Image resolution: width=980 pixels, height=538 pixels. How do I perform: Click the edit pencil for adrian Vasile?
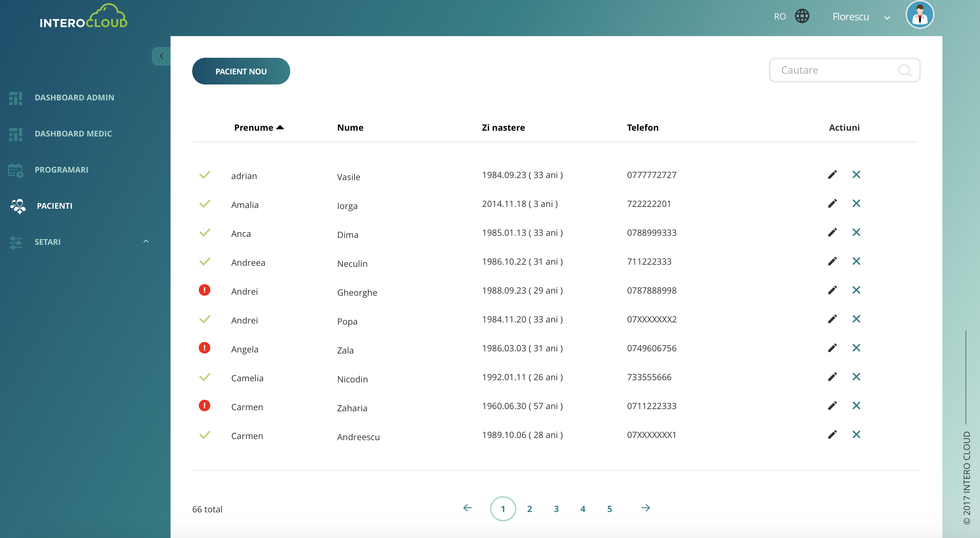coord(832,174)
